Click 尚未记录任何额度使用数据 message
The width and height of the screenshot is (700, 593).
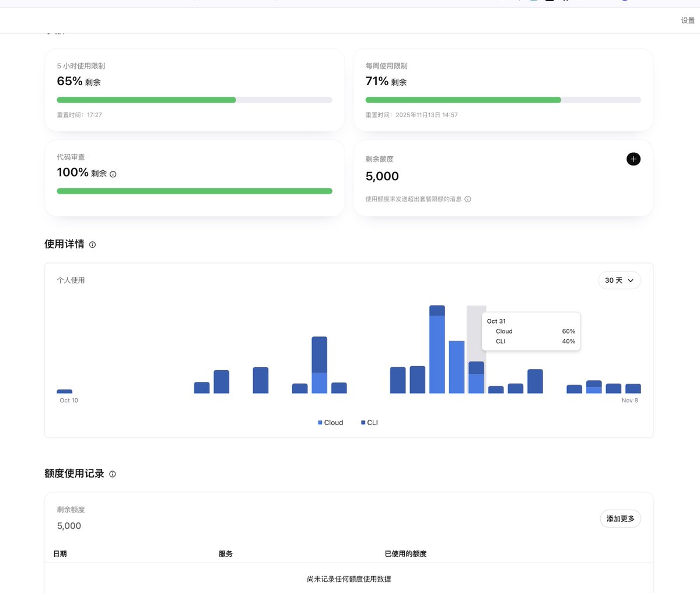349,579
